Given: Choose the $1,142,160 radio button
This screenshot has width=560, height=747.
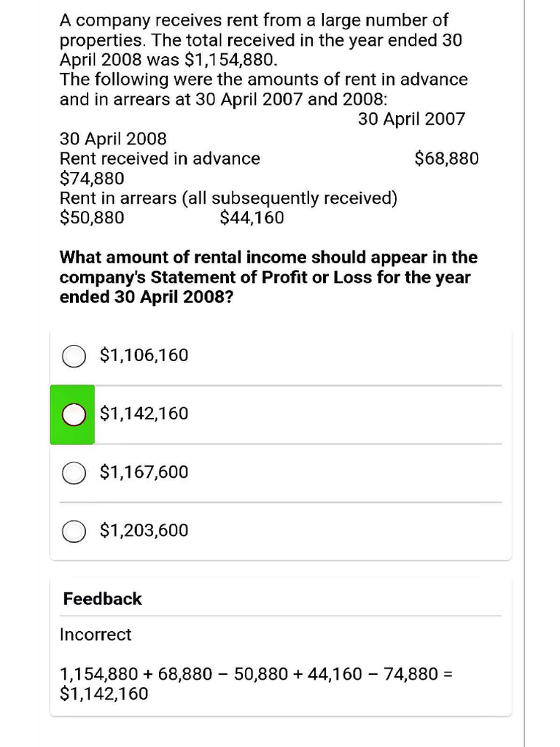Looking at the screenshot, I should coord(74,414).
